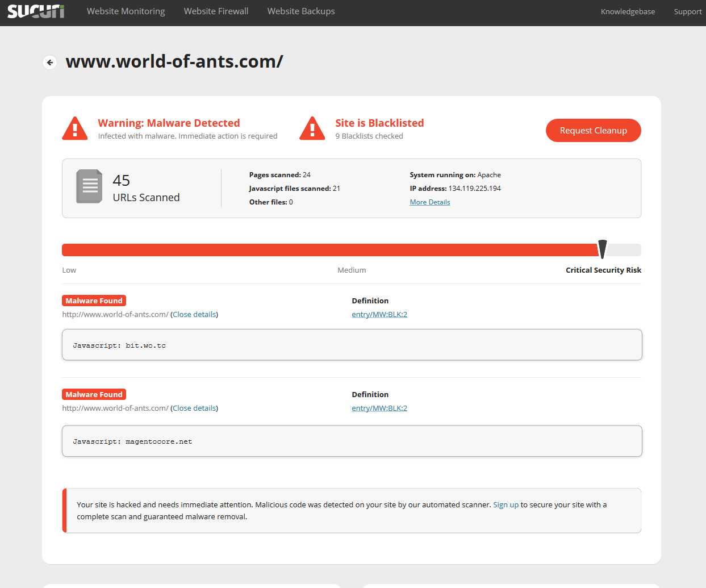The height and width of the screenshot is (588, 706).
Task: Open the Website Firewall menu item
Action: pyautogui.click(x=216, y=11)
